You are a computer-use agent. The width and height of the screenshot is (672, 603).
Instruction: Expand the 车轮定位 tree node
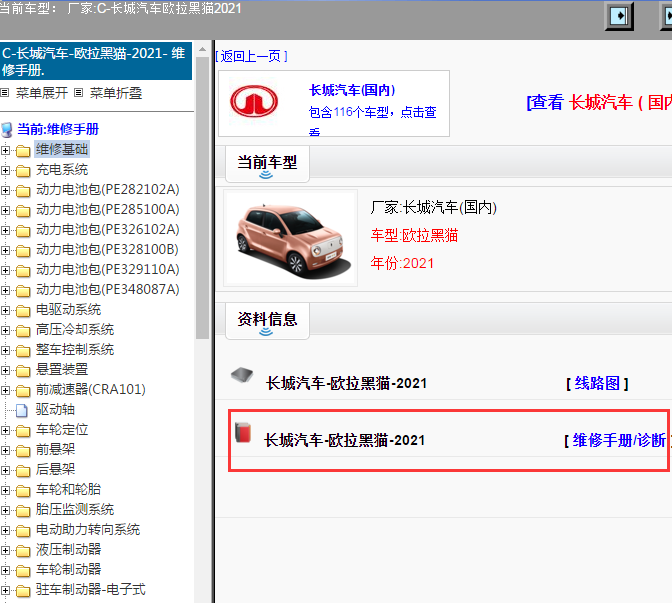point(5,430)
